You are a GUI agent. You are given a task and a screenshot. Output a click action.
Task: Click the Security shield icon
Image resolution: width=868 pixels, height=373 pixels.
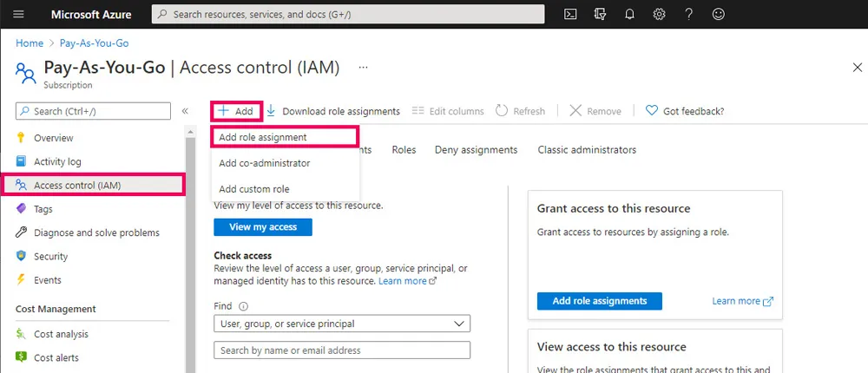(x=21, y=256)
